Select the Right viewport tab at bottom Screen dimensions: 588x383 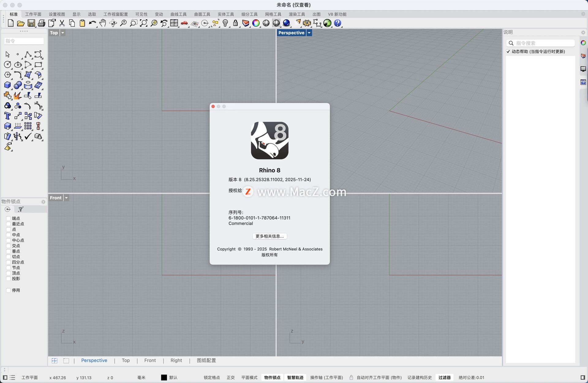tap(176, 360)
